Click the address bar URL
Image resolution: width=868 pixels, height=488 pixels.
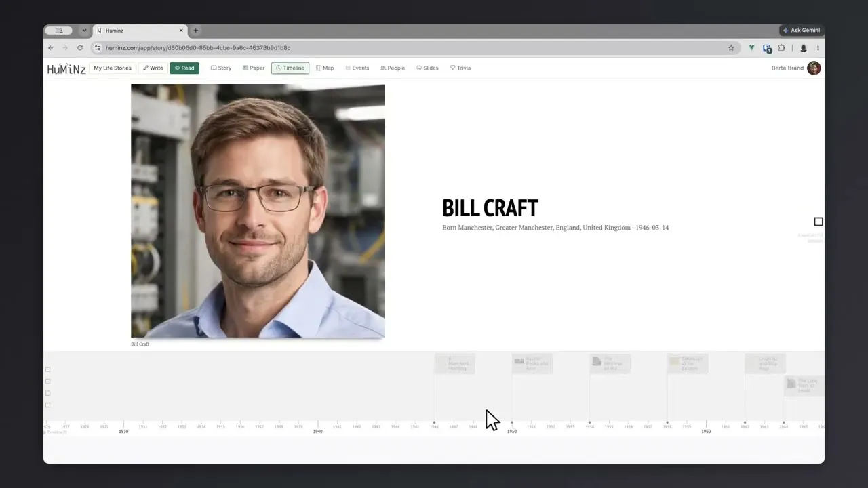coord(198,48)
